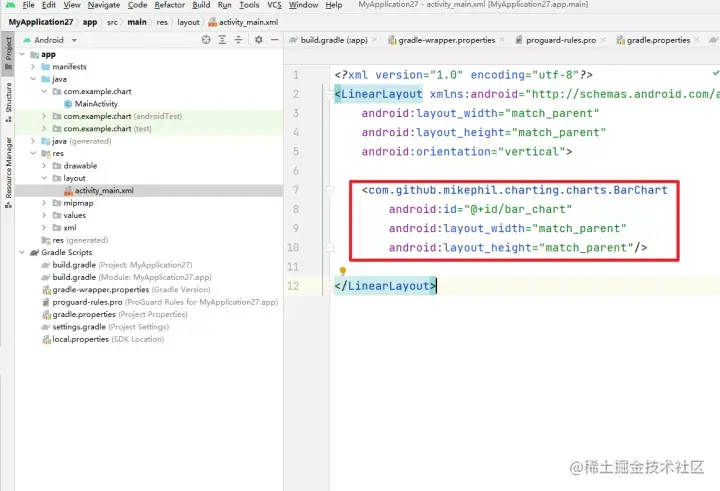720x491 pixels.
Task: Expand the mipmap folder
Action: [44, 203]
